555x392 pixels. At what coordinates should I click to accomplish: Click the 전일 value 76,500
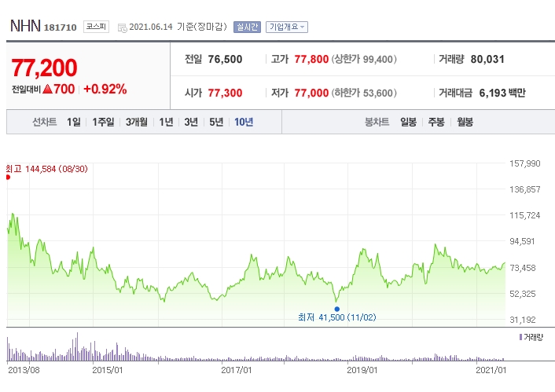point(225,59)
